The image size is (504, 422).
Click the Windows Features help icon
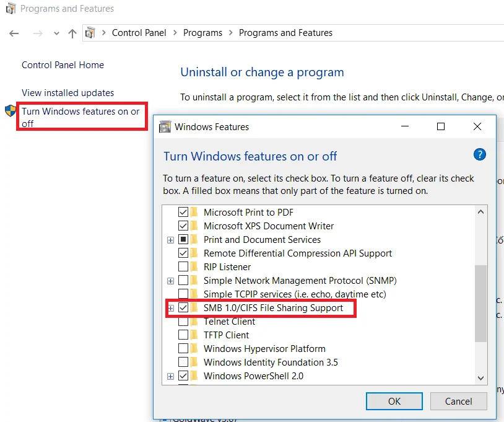click(480, 154)
